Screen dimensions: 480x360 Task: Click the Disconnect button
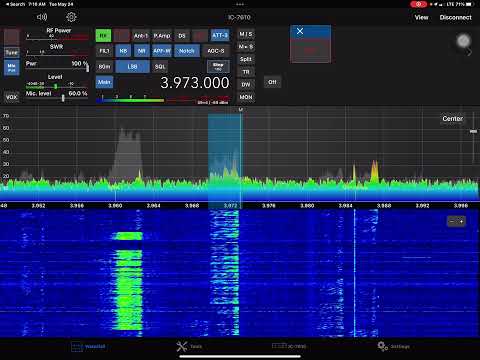455,17
